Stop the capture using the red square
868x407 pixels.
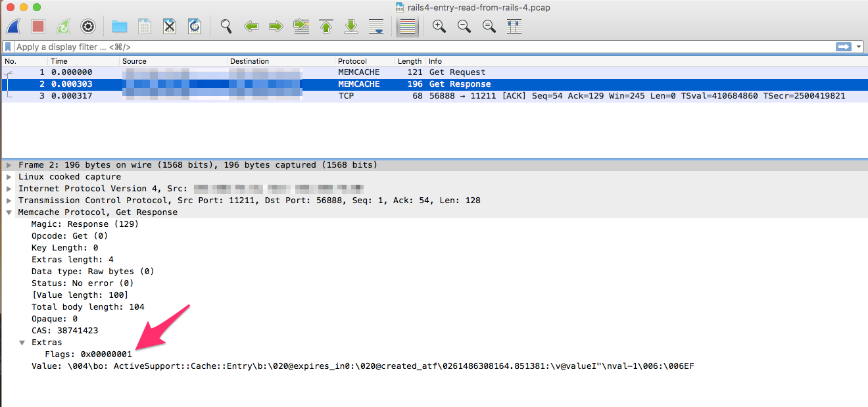tap(38, 26)
